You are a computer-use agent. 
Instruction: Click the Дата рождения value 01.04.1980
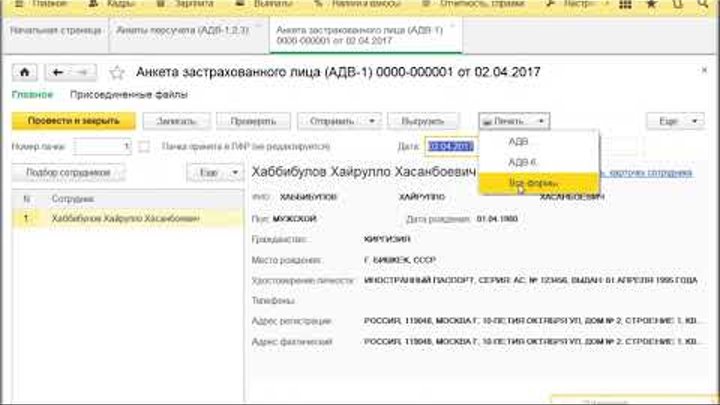[x=497, y=219]
